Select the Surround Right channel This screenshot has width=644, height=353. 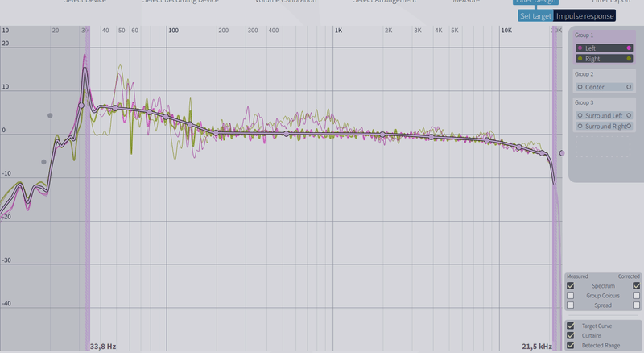point(604,127)
